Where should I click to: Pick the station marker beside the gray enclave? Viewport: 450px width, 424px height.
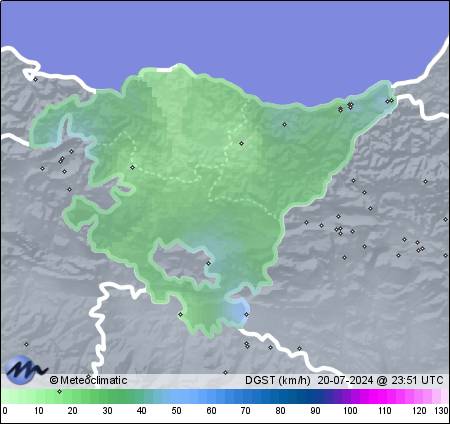pyautogui.click(x=209, y=263)
